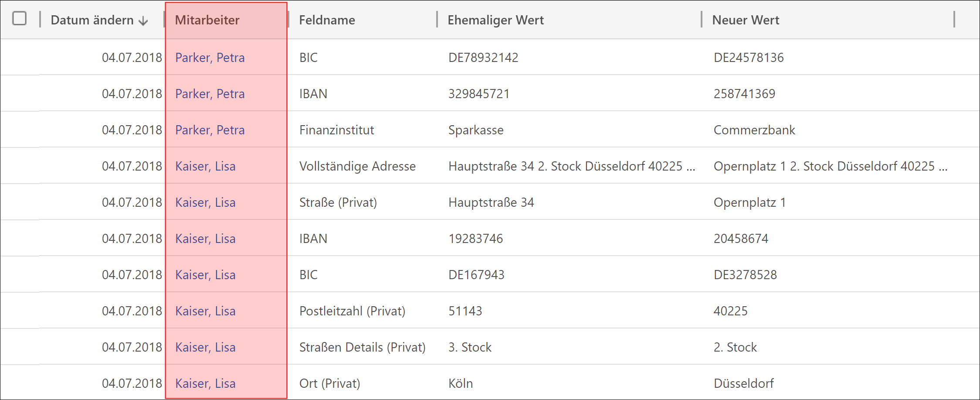This screenshot has width=980, height=400.
Task: Open Kaiser, Lisa link in 19283746 IBAN row
Action: 205,239
